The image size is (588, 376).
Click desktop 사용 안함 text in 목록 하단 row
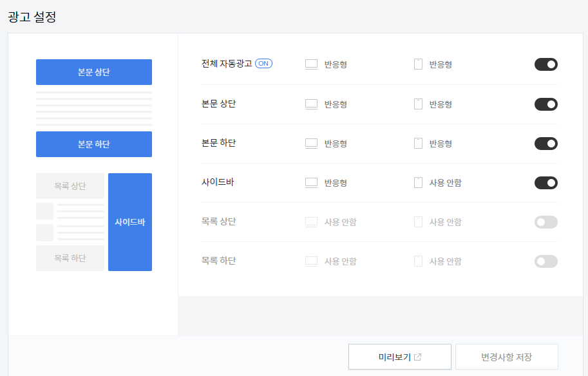341,261
